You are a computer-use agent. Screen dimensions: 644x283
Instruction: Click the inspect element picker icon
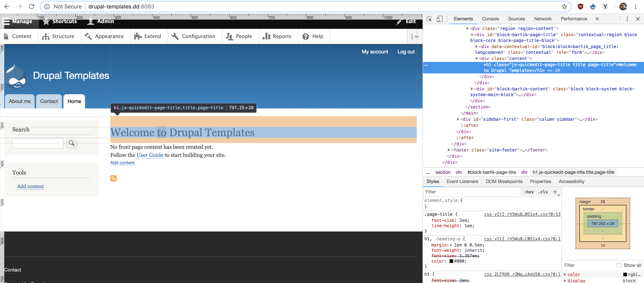pyautogui.click(x=429, y=19)
